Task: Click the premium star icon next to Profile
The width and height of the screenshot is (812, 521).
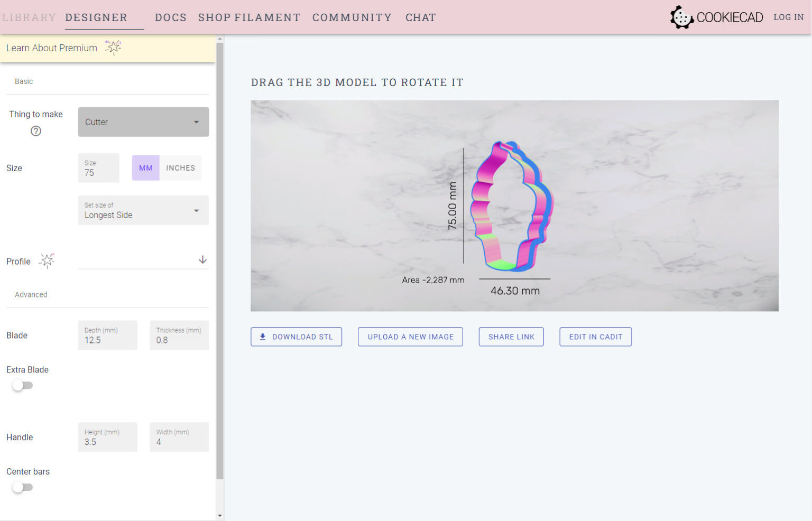Action: click(x=47, y=261)
